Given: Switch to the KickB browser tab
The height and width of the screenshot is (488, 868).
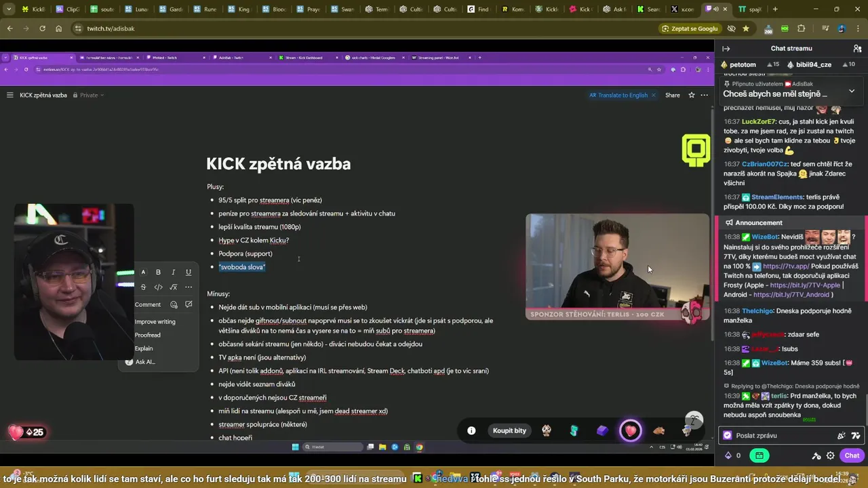Looking at the screenshot, I should coord(34,9).
